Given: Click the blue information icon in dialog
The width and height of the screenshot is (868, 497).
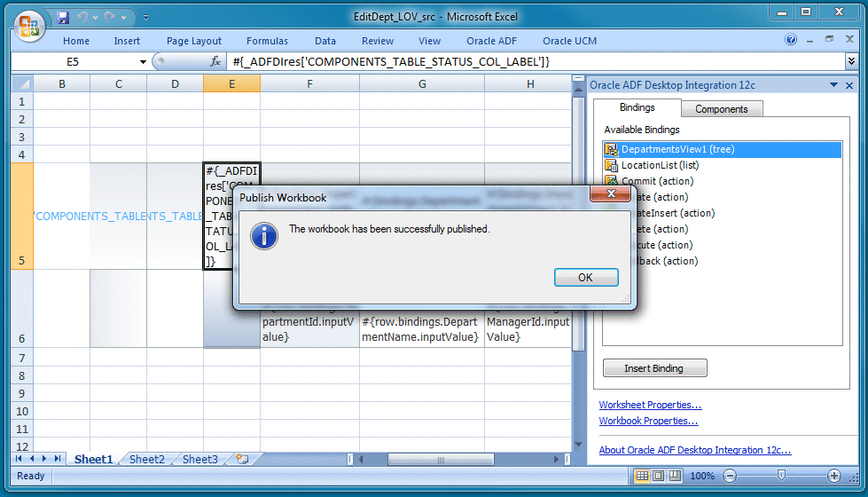Looking at the screenshot, I should click(x=264, y=237).
